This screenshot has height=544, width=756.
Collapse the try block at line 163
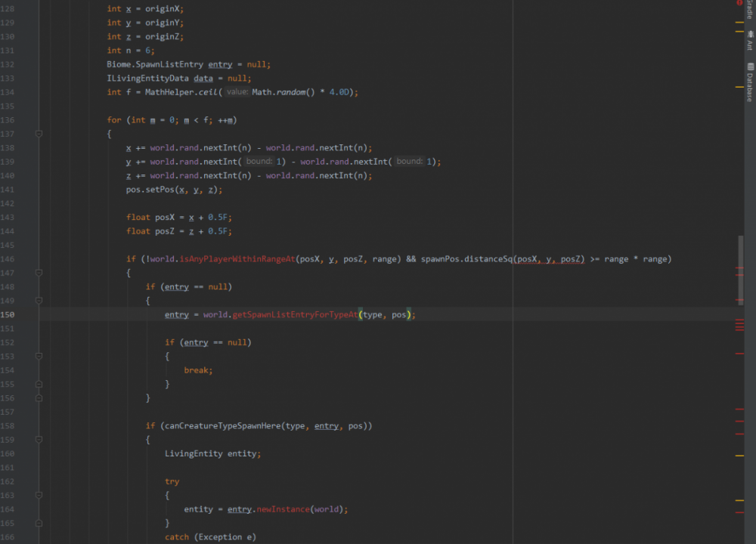pyautogui.click(x=39, y=496)
